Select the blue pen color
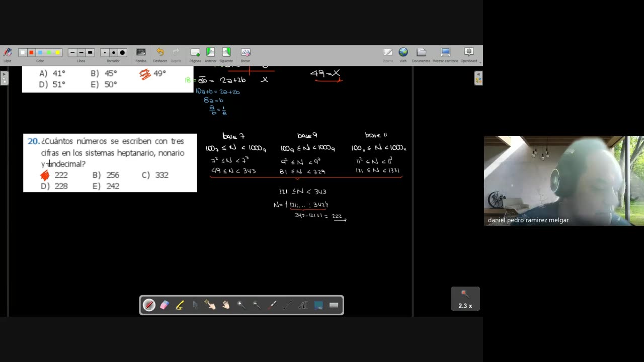 [40, 52]
